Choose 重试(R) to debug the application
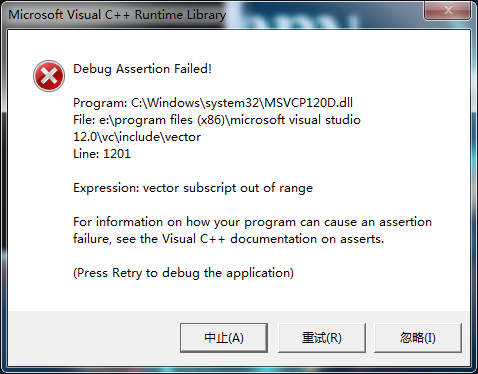 (322, 338)
